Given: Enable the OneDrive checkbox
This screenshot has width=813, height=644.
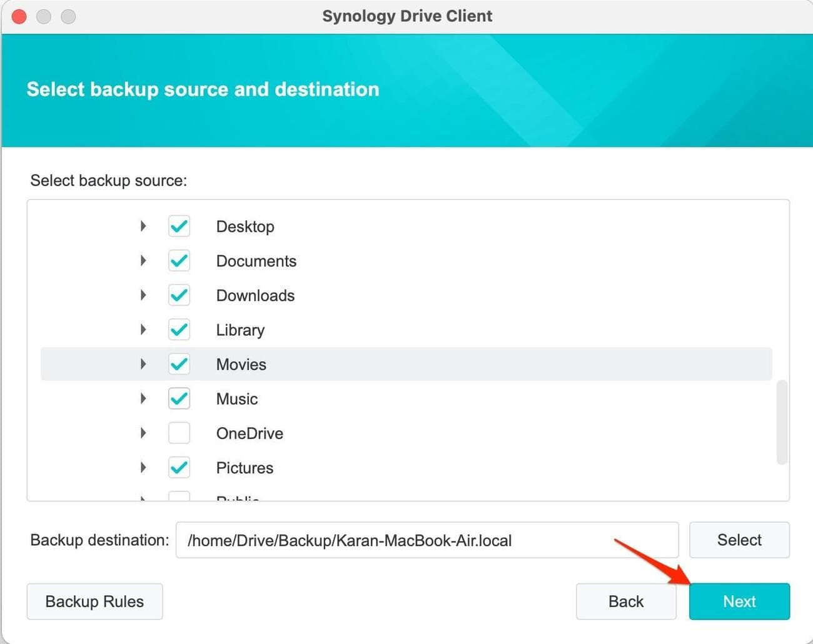Looking at the screenshot, I should coord(179,433).
